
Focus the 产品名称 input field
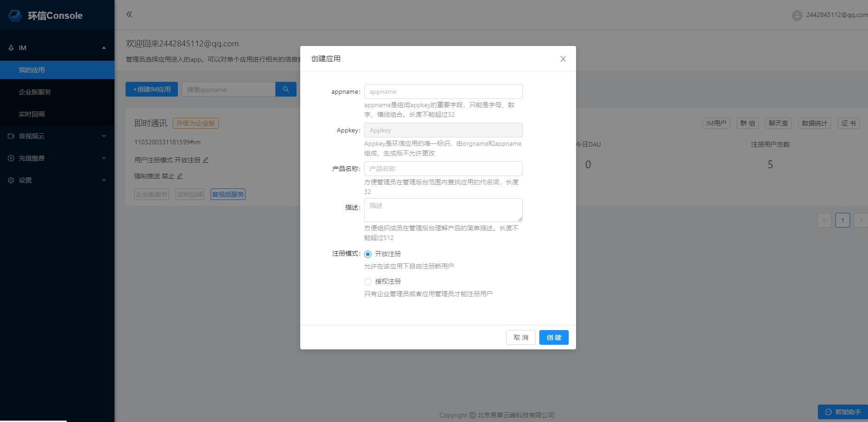pyautogui.click(x=443, y=169)
